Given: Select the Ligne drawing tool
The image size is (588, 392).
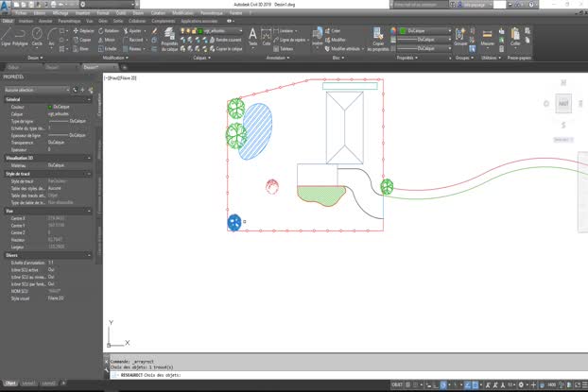Looking at the screenshot, I should 6,37.
